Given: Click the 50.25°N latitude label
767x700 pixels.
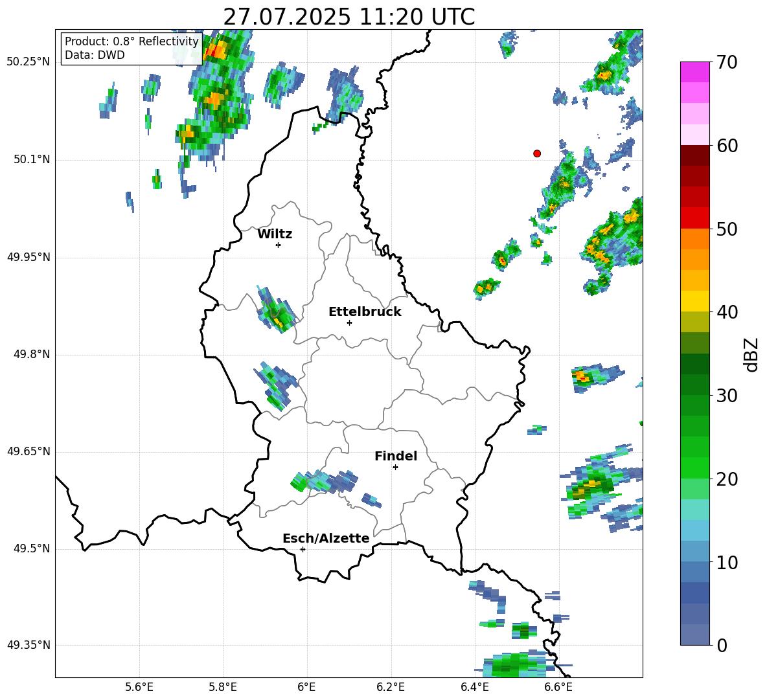Looking at the screenshot, I should click(x=29, y=62).
